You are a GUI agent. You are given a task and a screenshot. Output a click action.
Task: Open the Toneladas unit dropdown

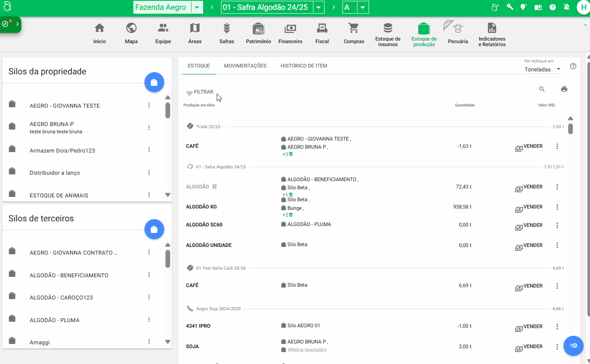coord(543,69)
